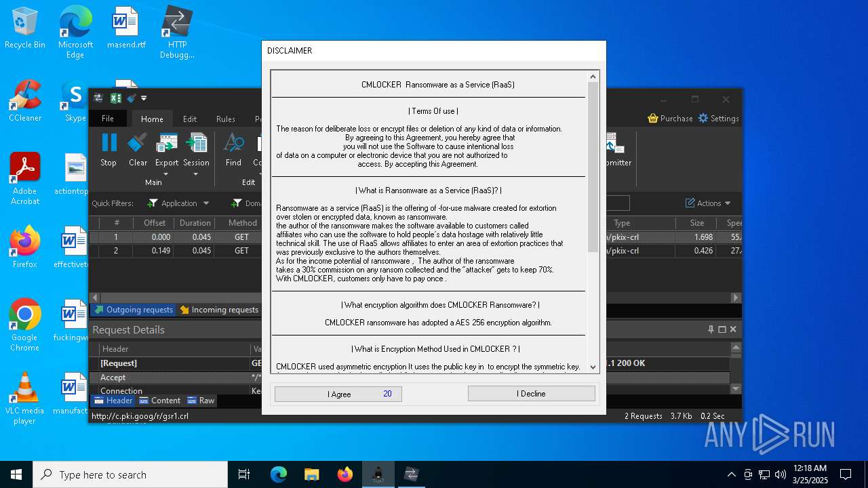
Task: Click the Method column header
Action: tap(242, 223)
